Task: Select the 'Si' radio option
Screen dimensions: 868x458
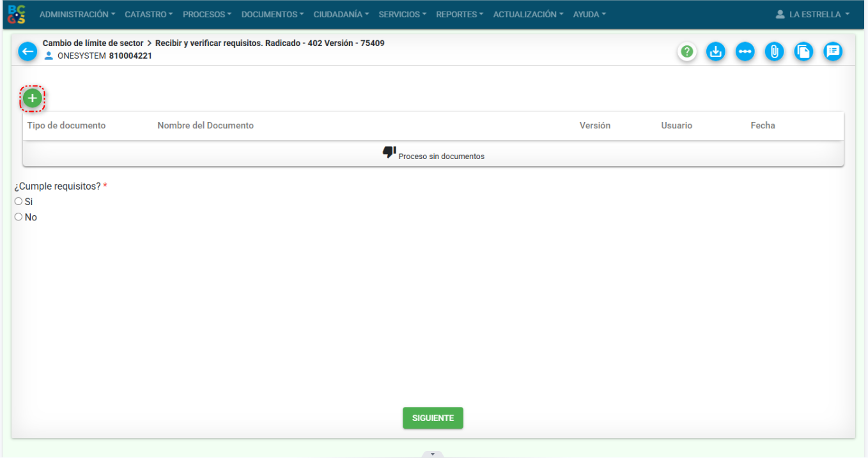Action: coord(19,201)
